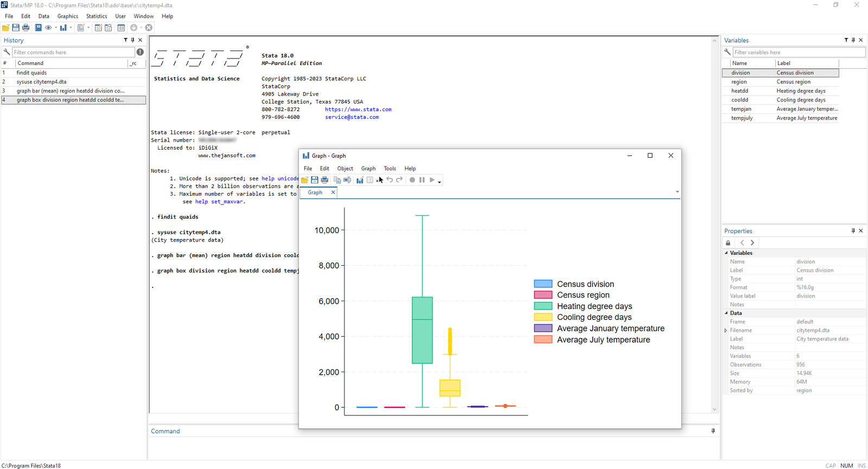Click the Undo arrow in Graph toolbar

[x=390, y=179]
